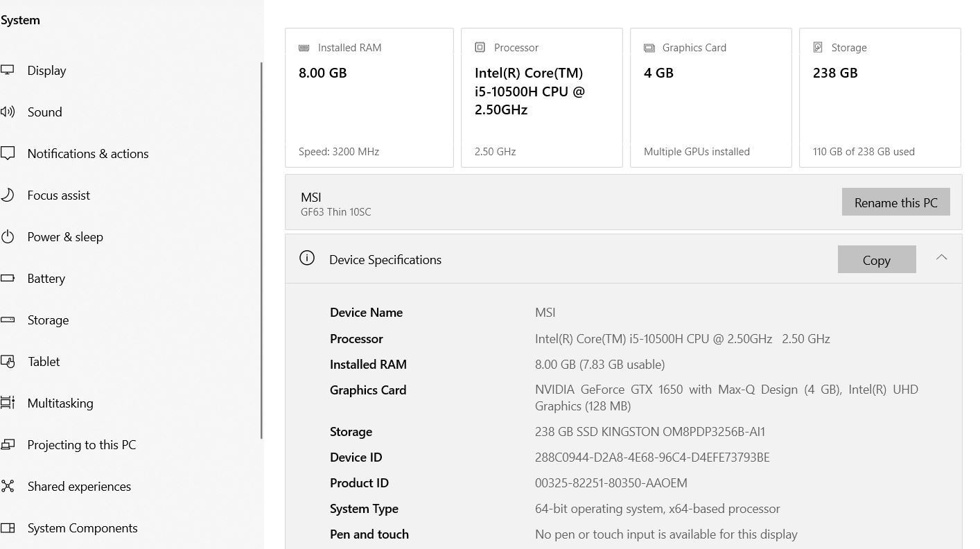Copy device specifications

click(877, 259)
